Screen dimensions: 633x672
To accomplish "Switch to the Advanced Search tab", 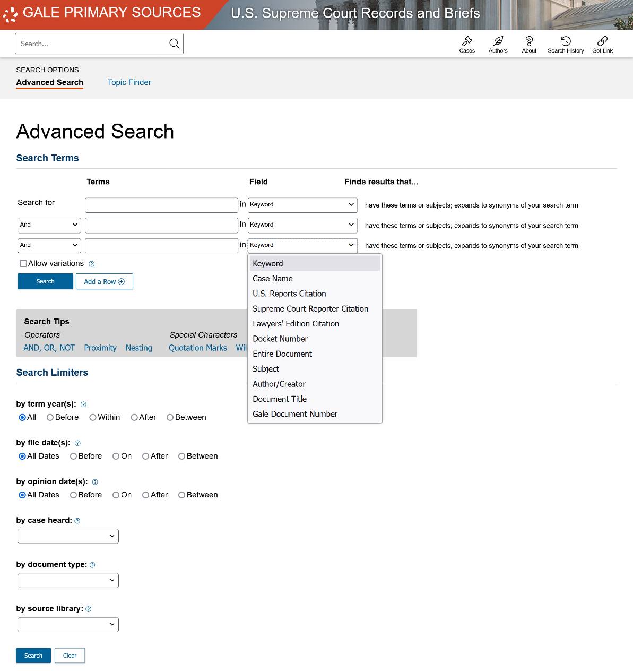I will pos(49,82).
